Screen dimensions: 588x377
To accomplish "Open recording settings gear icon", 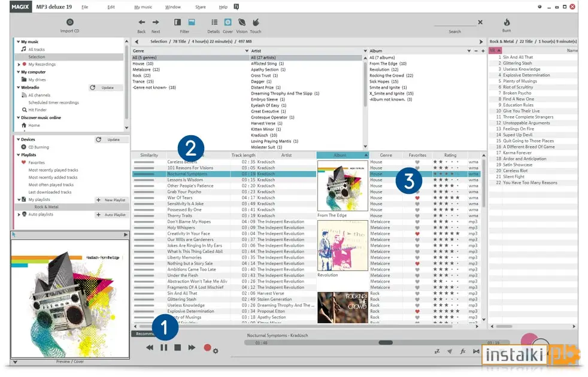I will [x=216, y=351].
